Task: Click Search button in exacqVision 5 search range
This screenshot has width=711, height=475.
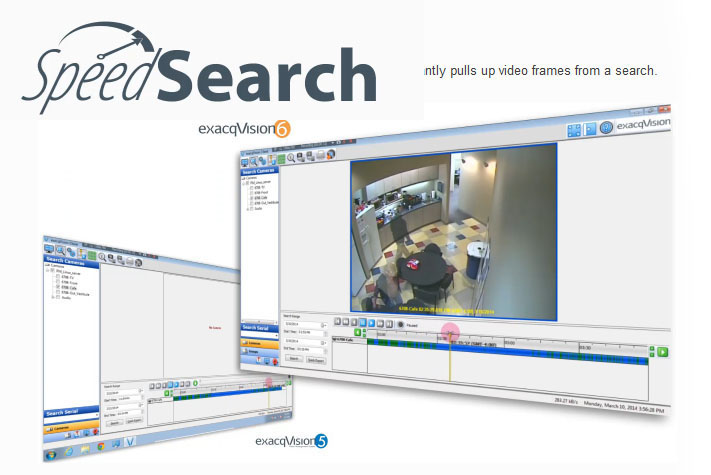Action: 114,423
